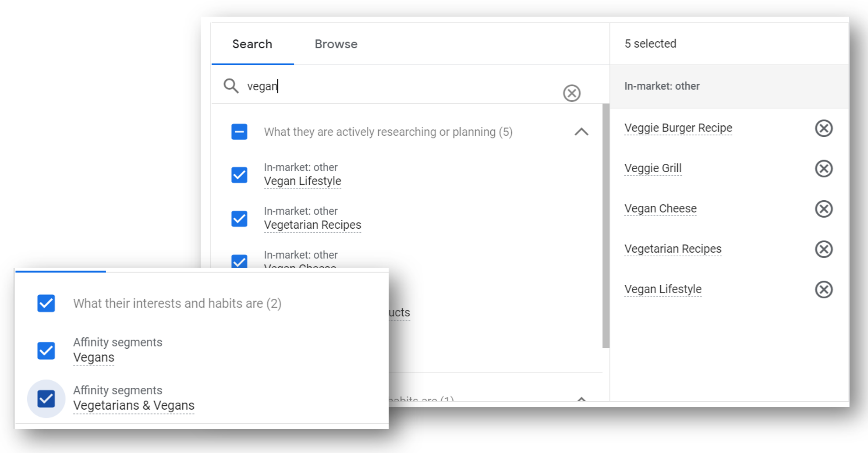
Task: Toggle the partially-selected researching or planning checkbox
Action: pyautogui.click(x=239, y=131)
